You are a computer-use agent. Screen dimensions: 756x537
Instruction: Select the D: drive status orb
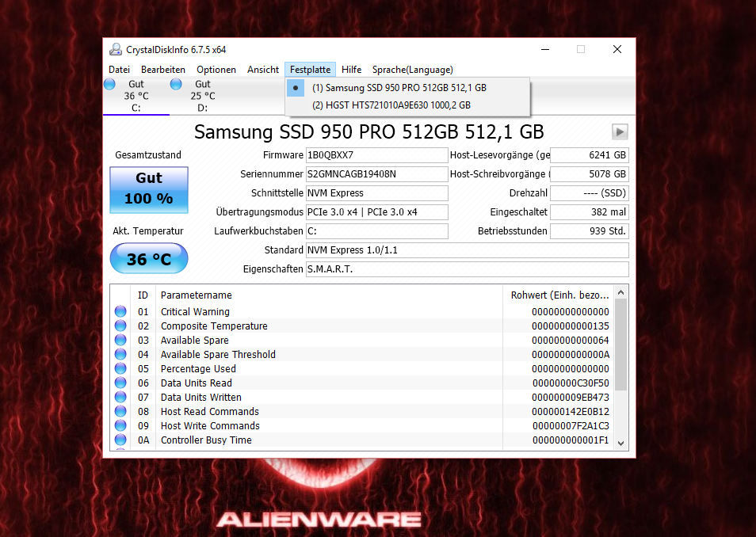[x=176, y=84]
